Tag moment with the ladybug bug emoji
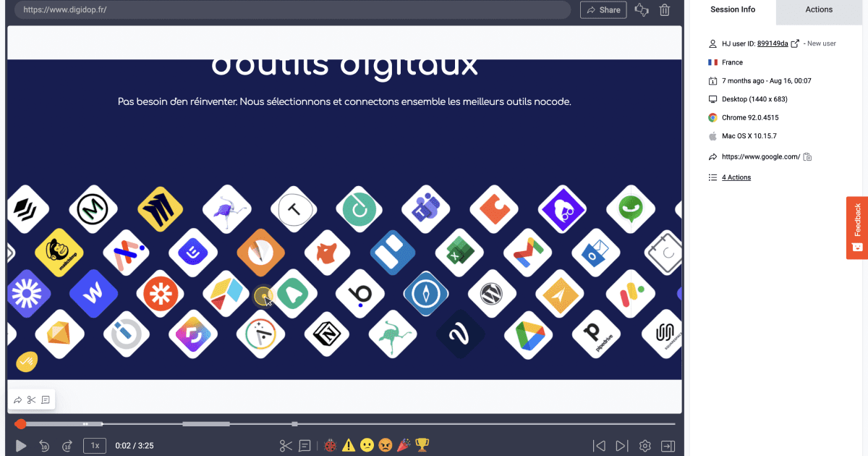This screenshot has height=456, width=868. tap(331, 445)
